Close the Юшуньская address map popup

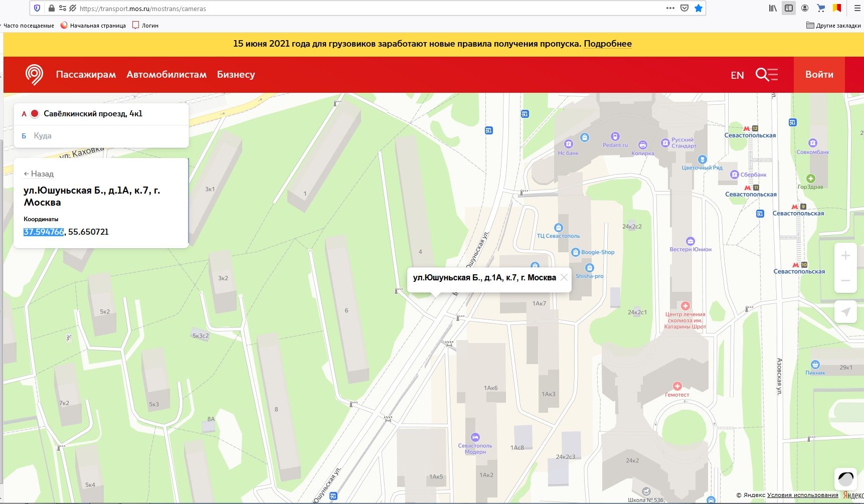point(564,277)
